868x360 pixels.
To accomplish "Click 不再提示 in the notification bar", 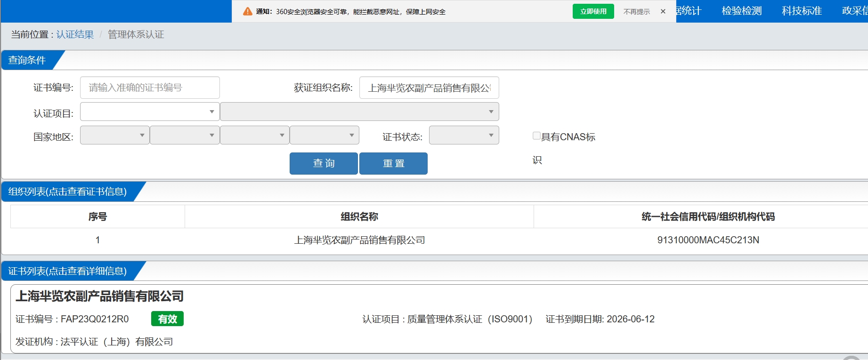I will click(x=636, y=12).
